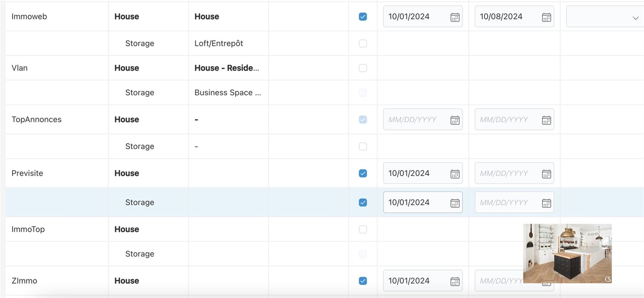Uncheck the ZImmo House checkbox
The image size is (644, 298).
pyautogui.click(x=363, y=281)
